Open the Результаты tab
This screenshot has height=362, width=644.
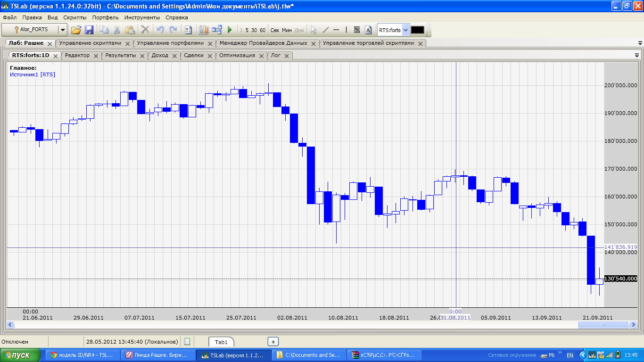coord(121,55)
